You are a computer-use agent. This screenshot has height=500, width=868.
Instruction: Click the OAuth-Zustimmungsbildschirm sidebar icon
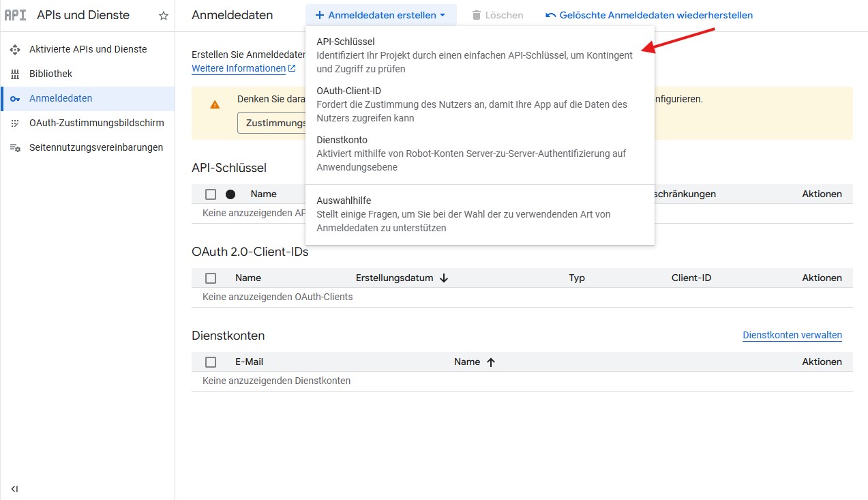[x=15, y=123]
